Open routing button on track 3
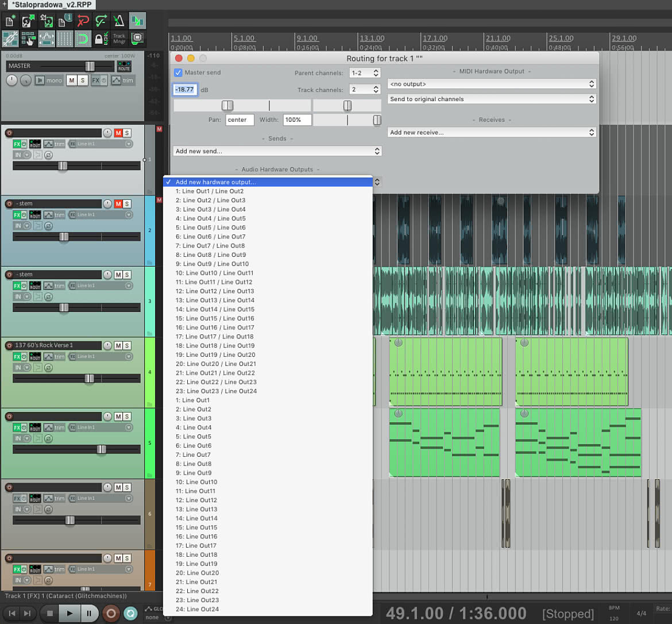Image resolution: width=672 pixels, height=624 pixels. [x=35, y=286]
